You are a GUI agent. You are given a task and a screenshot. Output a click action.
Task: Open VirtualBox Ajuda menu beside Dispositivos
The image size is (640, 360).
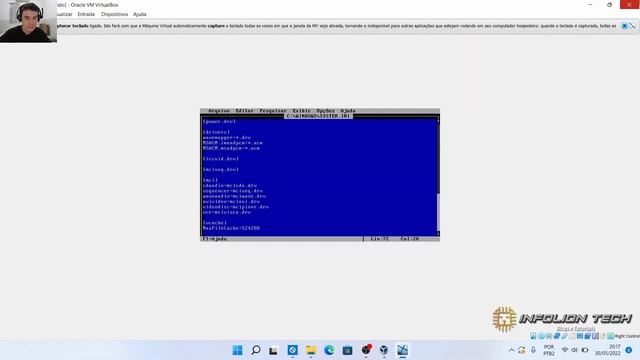click(x=140, y=14)
